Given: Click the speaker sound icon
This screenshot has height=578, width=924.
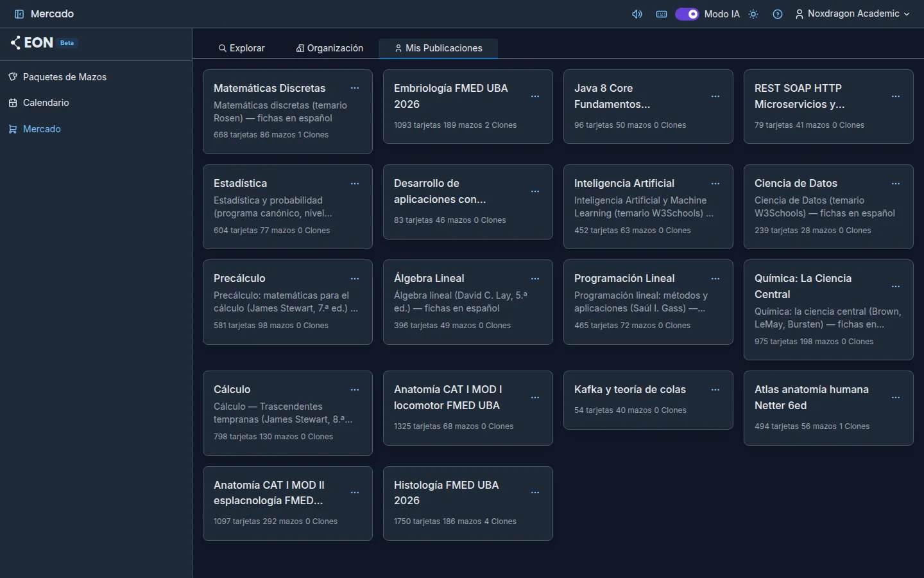Looking at the screenshot, I should pyautogui.click(x=637, y=14).
